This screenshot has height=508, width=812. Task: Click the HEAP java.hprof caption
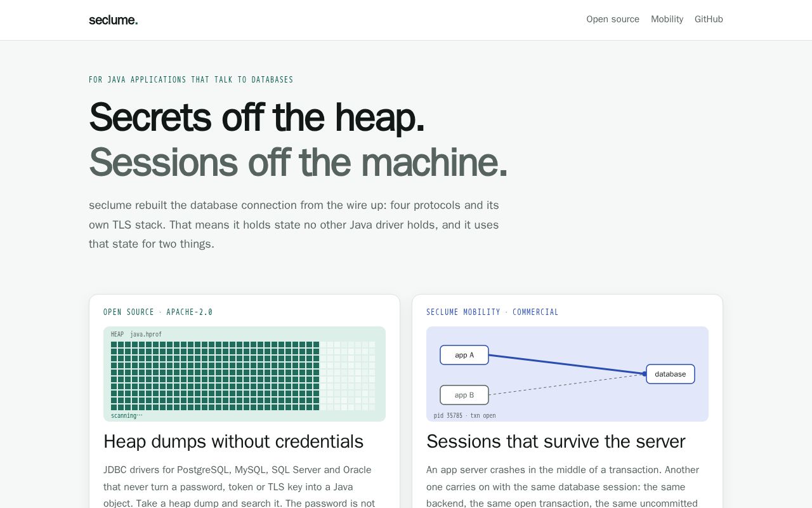tap(136, 334)
